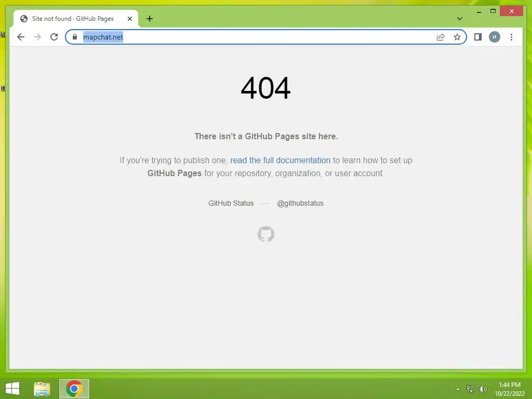Click the Chrome taskbar icon

[74, 389]
